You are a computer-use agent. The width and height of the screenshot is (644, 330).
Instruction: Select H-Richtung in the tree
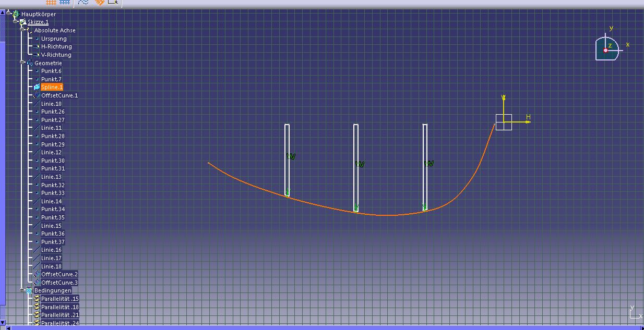(56, 46)
